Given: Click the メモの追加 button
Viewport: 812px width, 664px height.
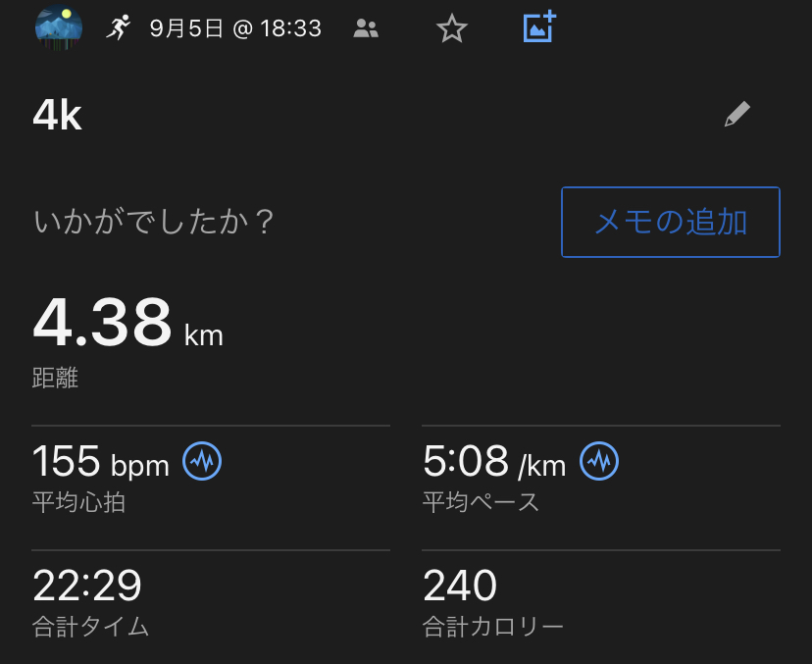Looking at the screenshot, I should 671,223.
